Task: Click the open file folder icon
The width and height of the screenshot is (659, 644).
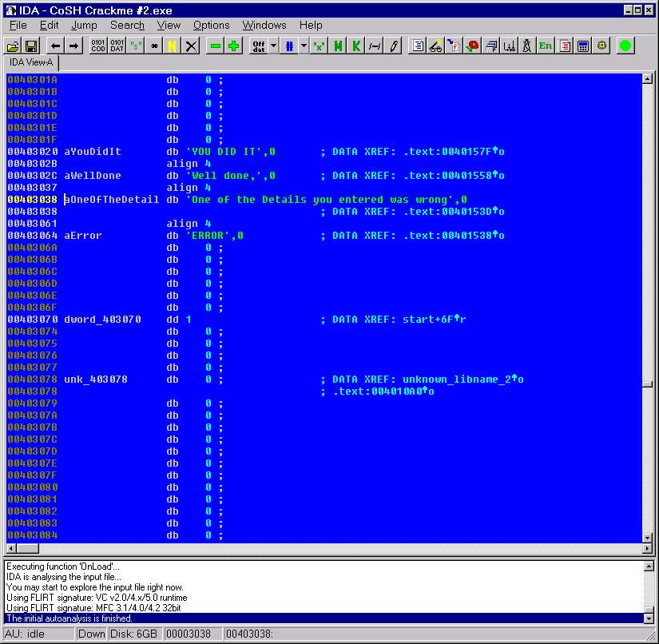Action: (x=14, y=46)
